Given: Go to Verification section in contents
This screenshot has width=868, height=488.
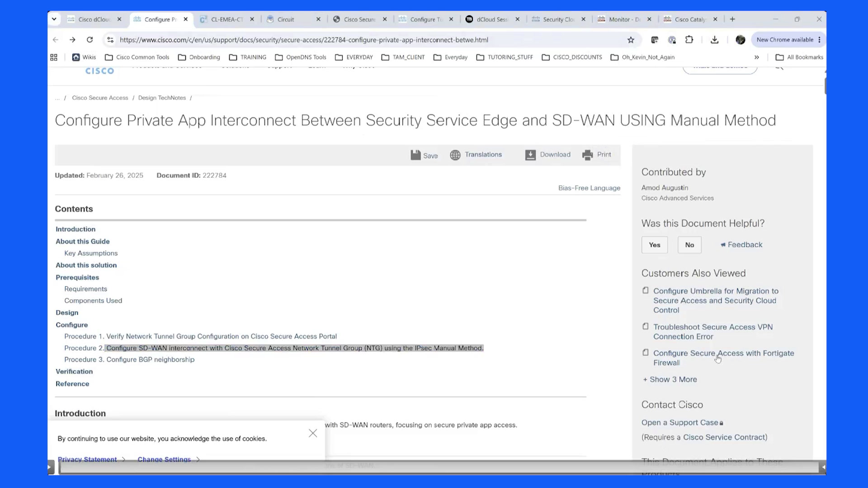Looking at the screenshot, I should pos(74,371).
